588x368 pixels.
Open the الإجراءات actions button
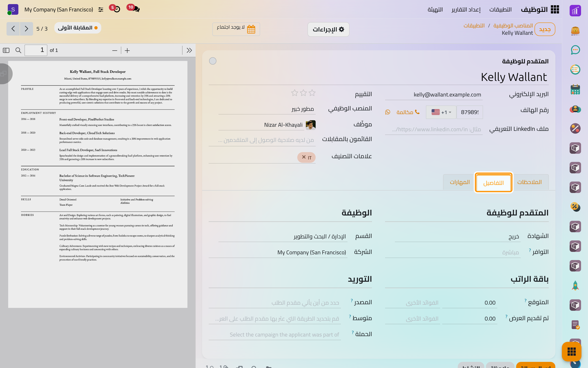328,29
